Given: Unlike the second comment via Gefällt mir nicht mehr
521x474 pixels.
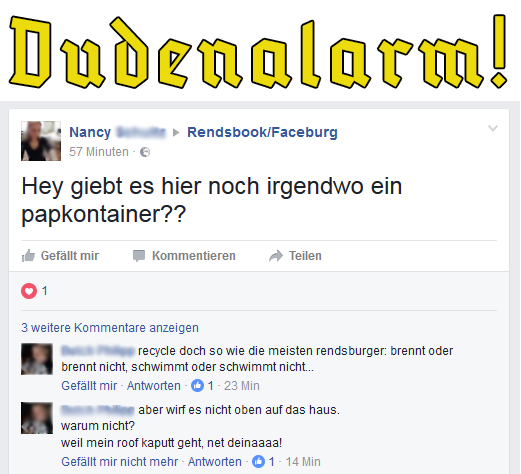Looking at the screenshot, I should point(120,462).
